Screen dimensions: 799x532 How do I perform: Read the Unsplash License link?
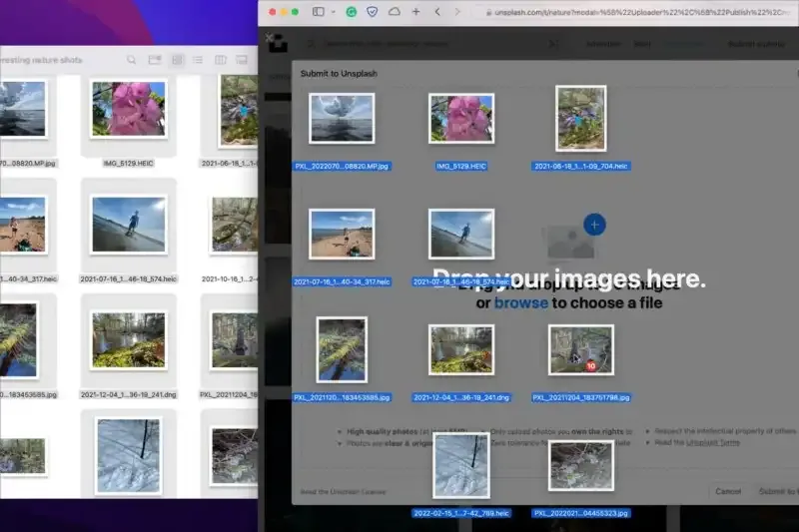pyautogui.click(x=338, y=491)
